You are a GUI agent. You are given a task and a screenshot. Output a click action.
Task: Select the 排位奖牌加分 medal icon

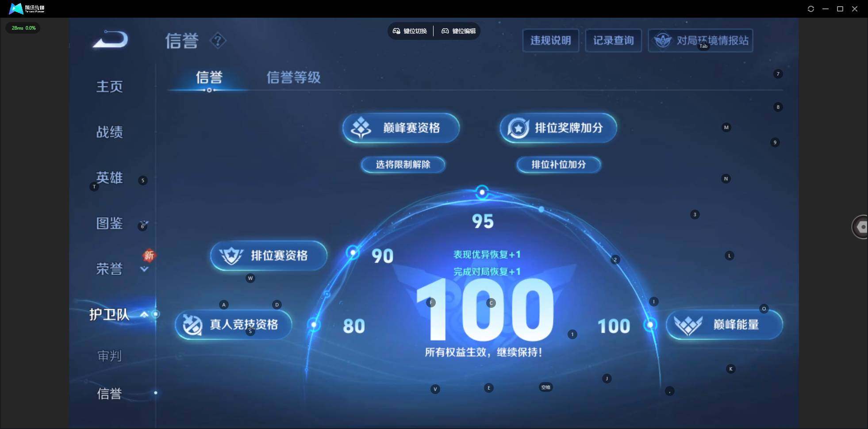point(518,128)
